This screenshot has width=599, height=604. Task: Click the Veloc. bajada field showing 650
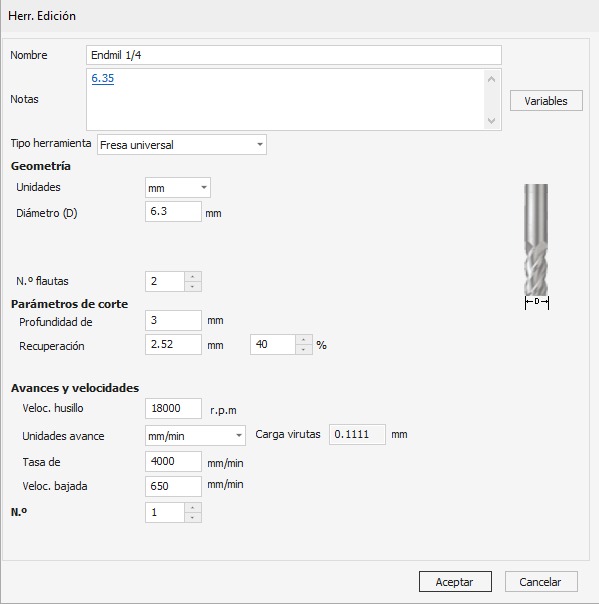click(x=173, y=486)
